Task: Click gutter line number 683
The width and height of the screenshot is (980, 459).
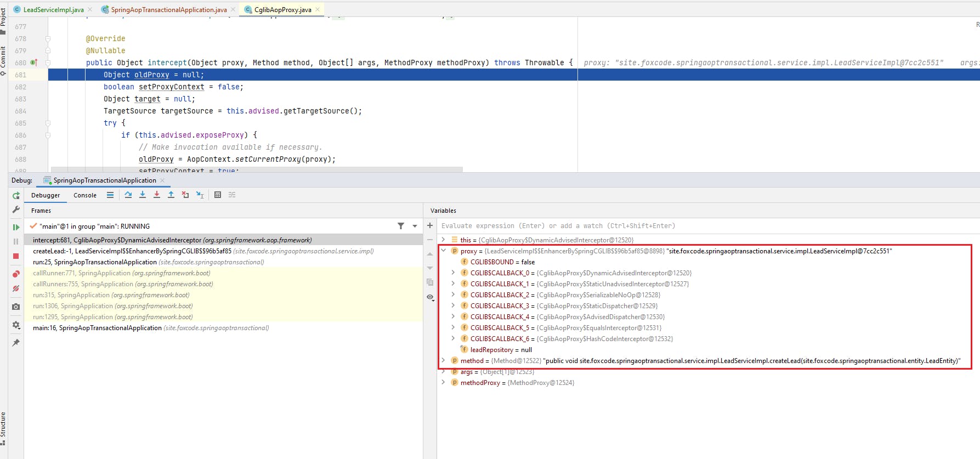Action: (21, 99)
